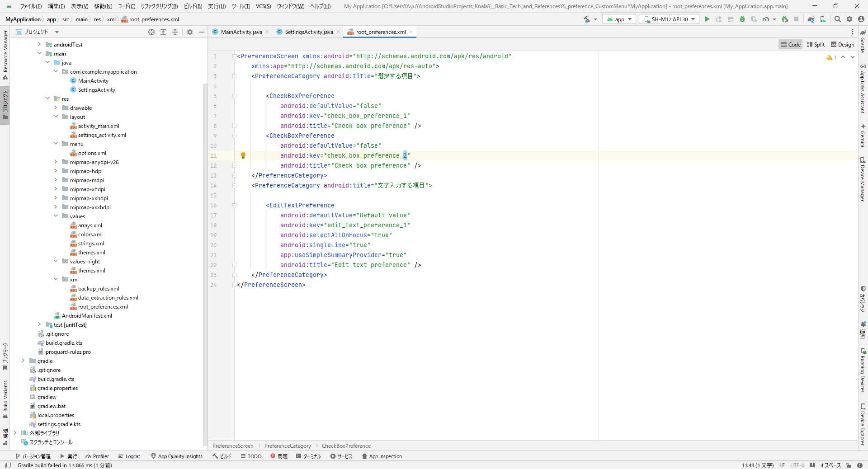This screenshot has height=469, width=868.
Task: Collapse all nodes in project panel
Action: click(175, 32)
